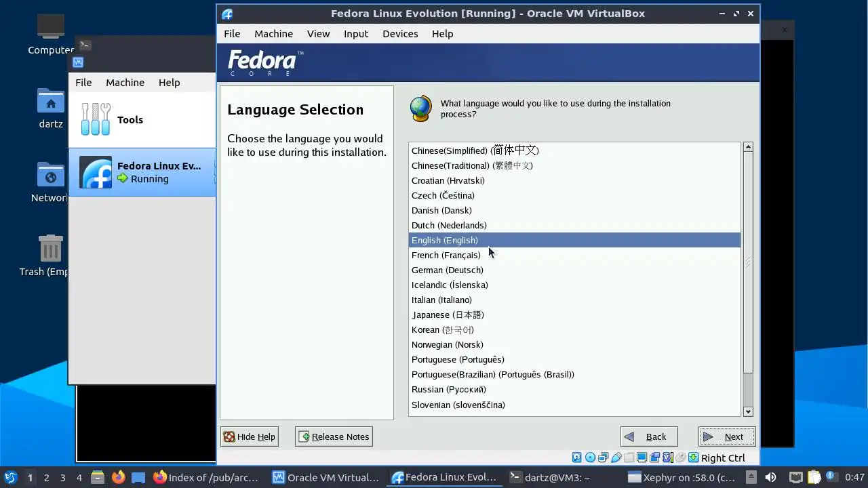868x488 pixels.
Task: Select Chinese(Traditional) language
Action: (x=574, y=165)
